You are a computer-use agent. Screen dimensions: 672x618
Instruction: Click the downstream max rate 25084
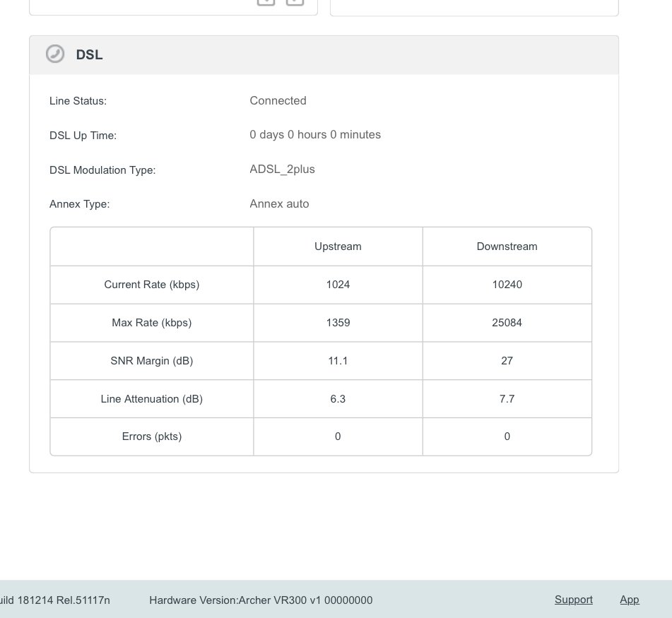[x=507, y=323]
